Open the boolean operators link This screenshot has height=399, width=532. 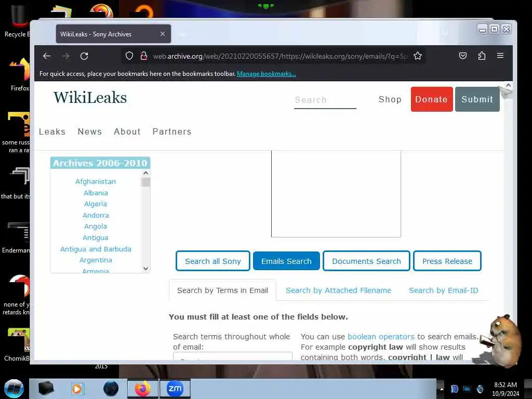381,337
